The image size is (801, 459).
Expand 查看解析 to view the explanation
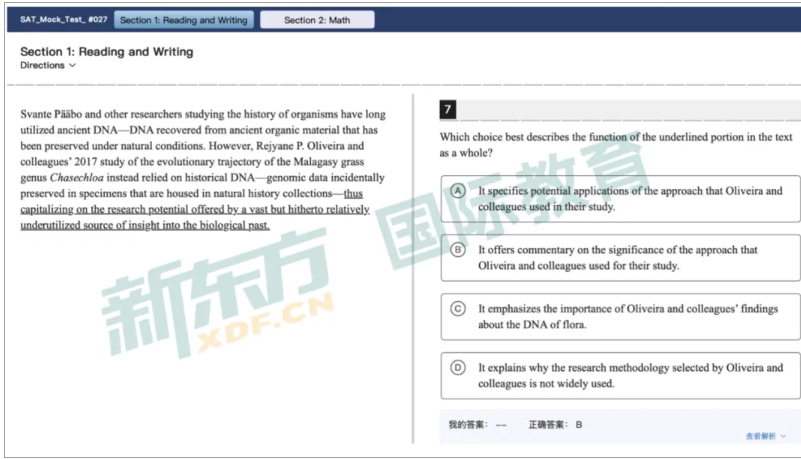(760, 436)
